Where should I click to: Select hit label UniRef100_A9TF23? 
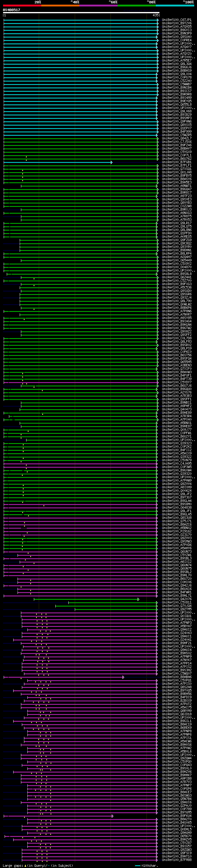[176, 196]
